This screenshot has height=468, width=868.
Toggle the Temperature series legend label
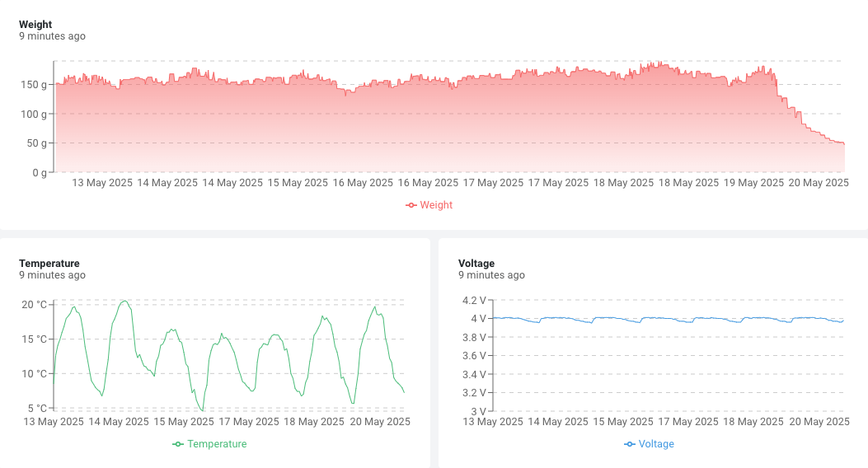click(217, 444)
